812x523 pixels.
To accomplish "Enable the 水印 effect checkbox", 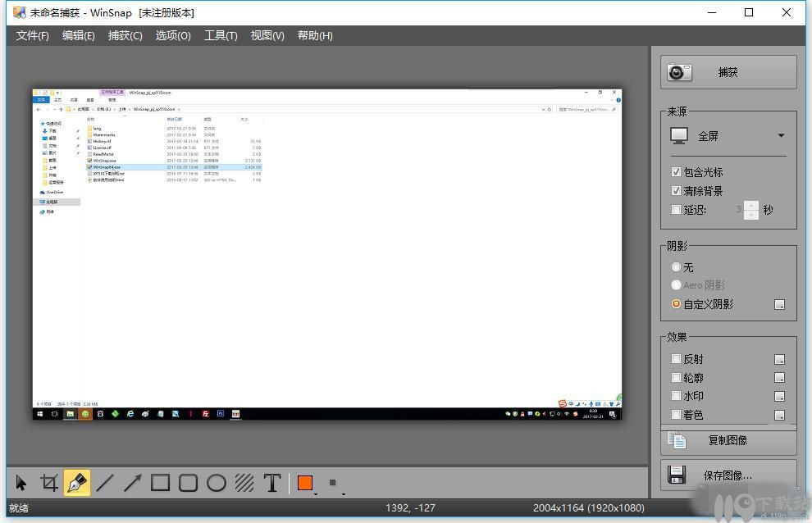I will point(676,396).
